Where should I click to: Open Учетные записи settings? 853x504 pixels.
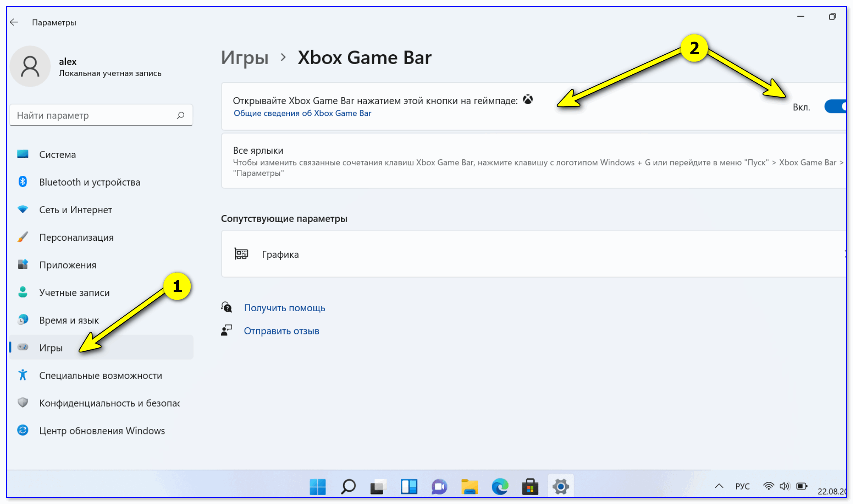pyautogui.click(x=101, y=293)
